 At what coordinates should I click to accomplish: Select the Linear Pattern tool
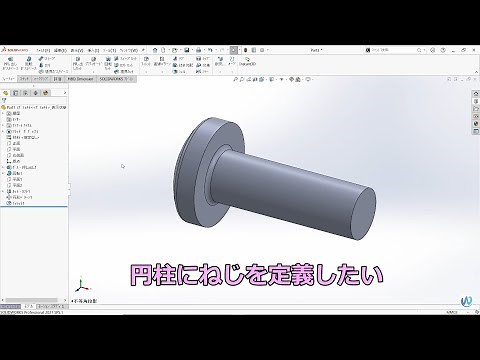(x=162, y=61)
